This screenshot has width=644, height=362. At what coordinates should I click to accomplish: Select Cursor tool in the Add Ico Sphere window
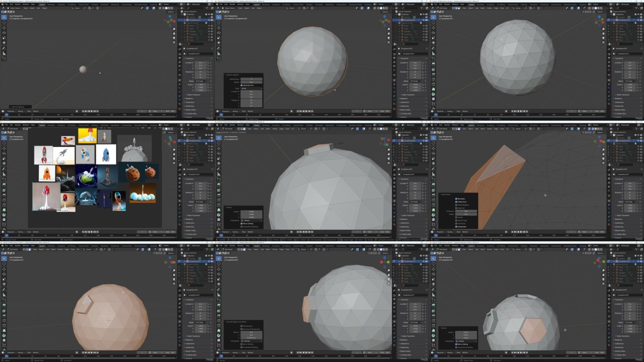tap(219, 22)
